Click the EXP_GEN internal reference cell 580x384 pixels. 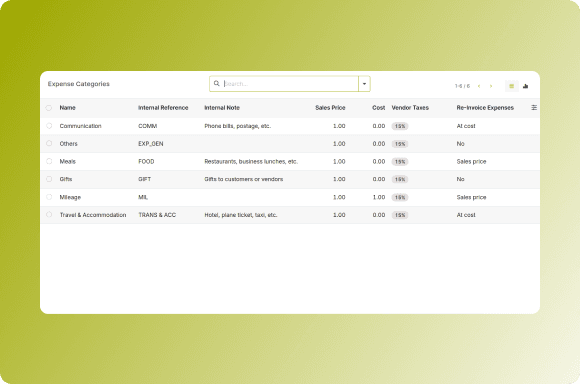click(151, 144)
